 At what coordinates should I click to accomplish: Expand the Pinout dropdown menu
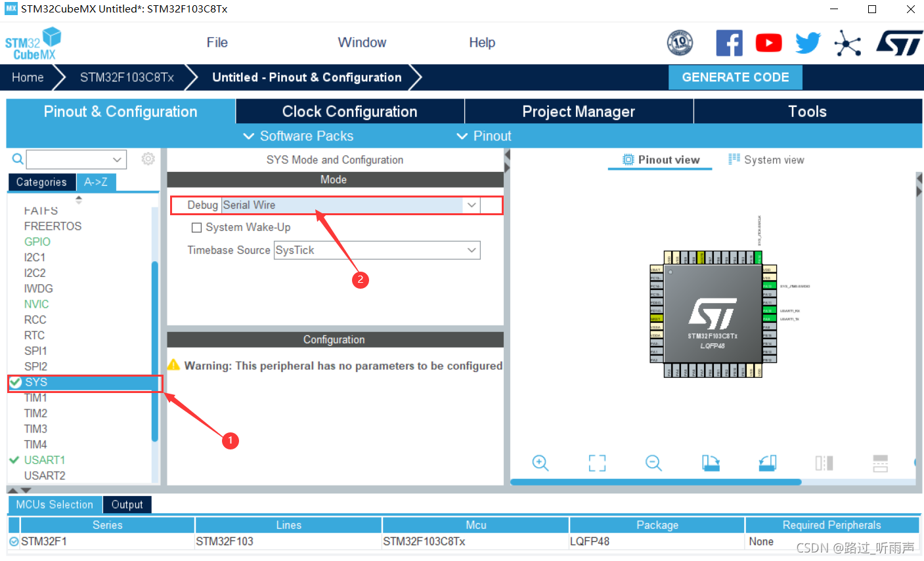(x=483, y=136)
